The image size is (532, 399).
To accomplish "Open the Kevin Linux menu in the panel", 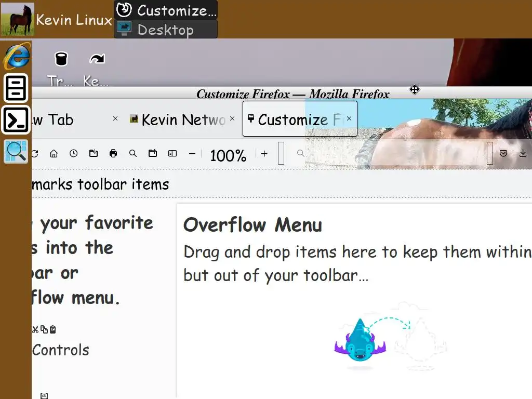I will [74, 20].
